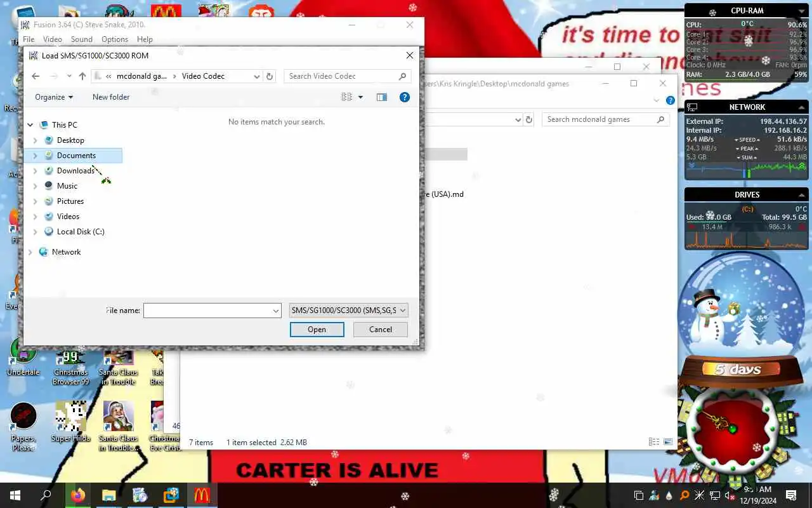Switch Explorer to details view icon

pyautogui.click(x=654, y=442)
